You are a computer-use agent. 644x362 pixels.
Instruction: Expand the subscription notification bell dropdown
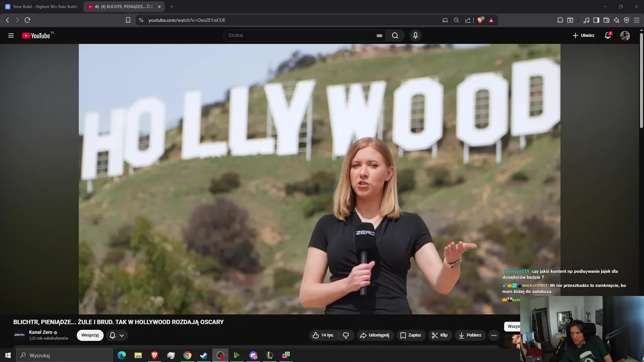(117, 335)
